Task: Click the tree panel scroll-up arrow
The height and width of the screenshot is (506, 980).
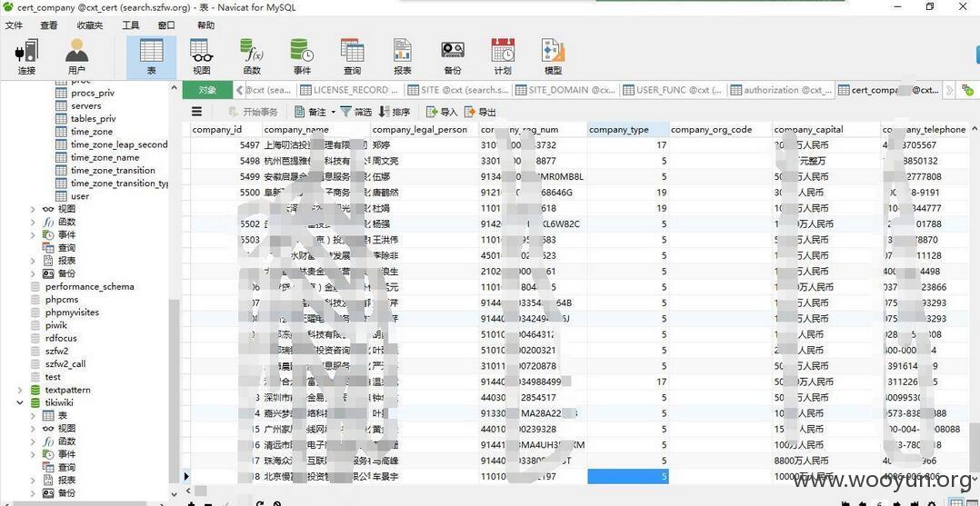Action: pos(175,87)
